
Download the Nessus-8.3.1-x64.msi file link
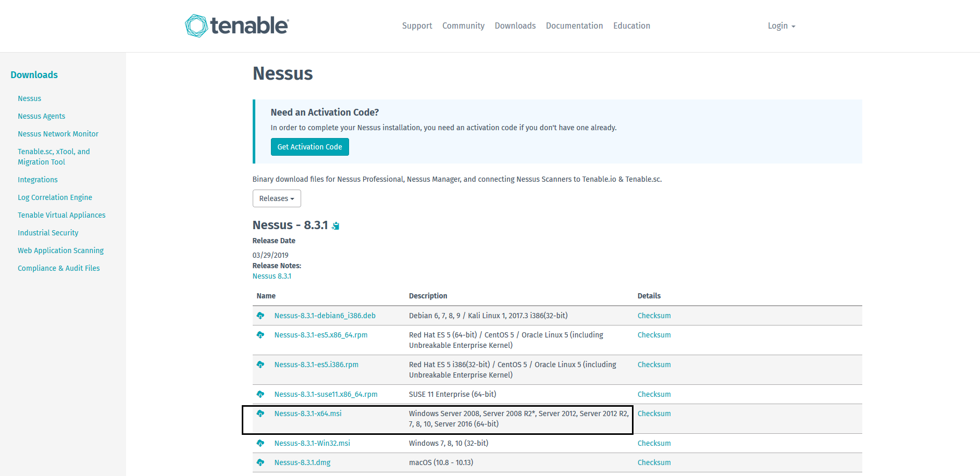tap(308, 414)
